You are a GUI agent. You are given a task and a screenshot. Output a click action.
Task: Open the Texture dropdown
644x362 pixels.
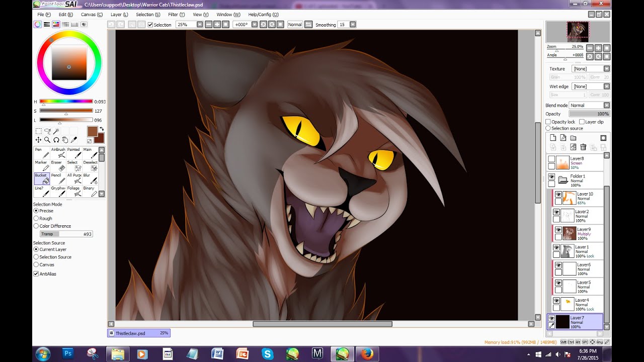click(606, 69)
